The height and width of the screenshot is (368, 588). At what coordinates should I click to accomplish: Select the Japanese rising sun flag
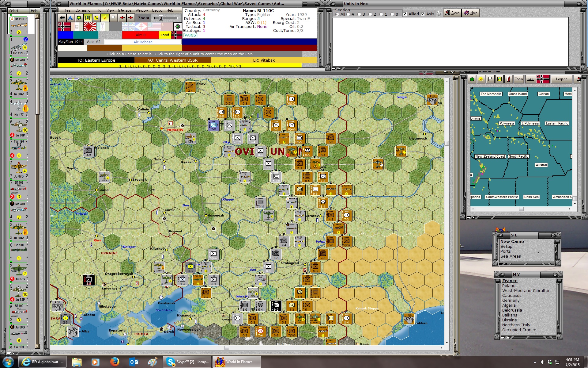tap(90, 27)
